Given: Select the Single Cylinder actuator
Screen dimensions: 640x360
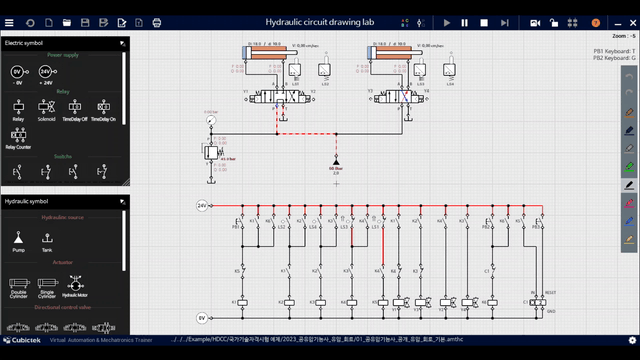Looking at the screenshot, I should coord(47,288).
